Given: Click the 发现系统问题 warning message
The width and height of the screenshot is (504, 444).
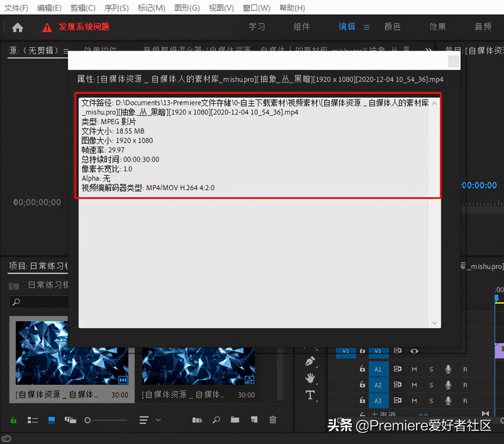Looking at the screenshot, I should (83, 27).
